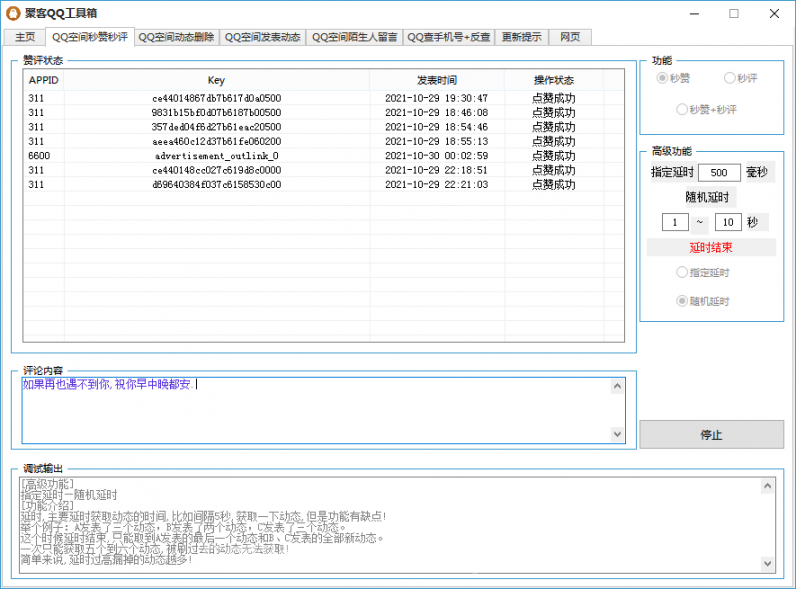Screen dimensions: 796x589
Task: Open the QQ空间陌生人留言 tab
Action: (354, 37)
